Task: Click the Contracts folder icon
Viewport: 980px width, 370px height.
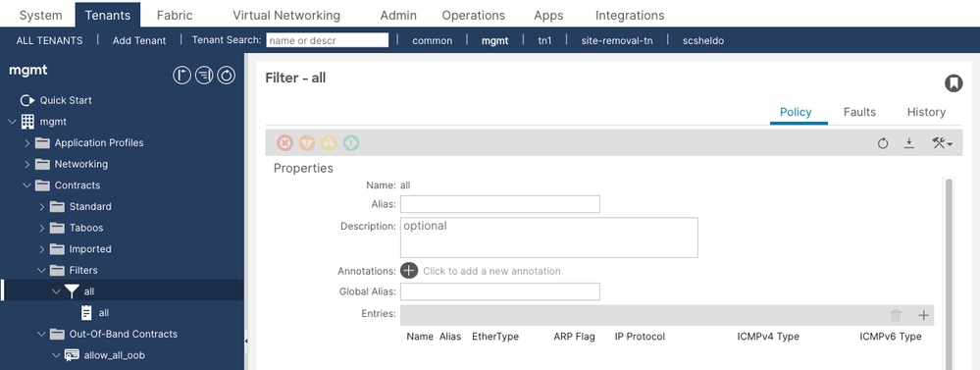Action: click(x=42, y=185)
